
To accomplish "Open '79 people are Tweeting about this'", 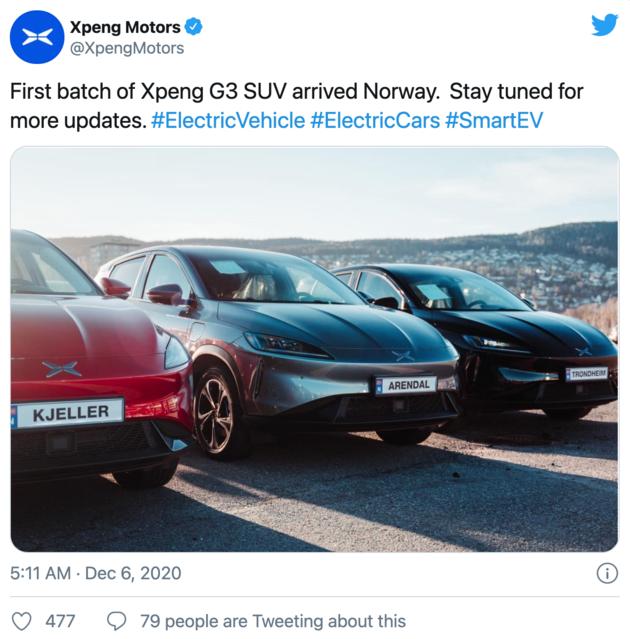I will pyautogui.click(x=273, y=621).
